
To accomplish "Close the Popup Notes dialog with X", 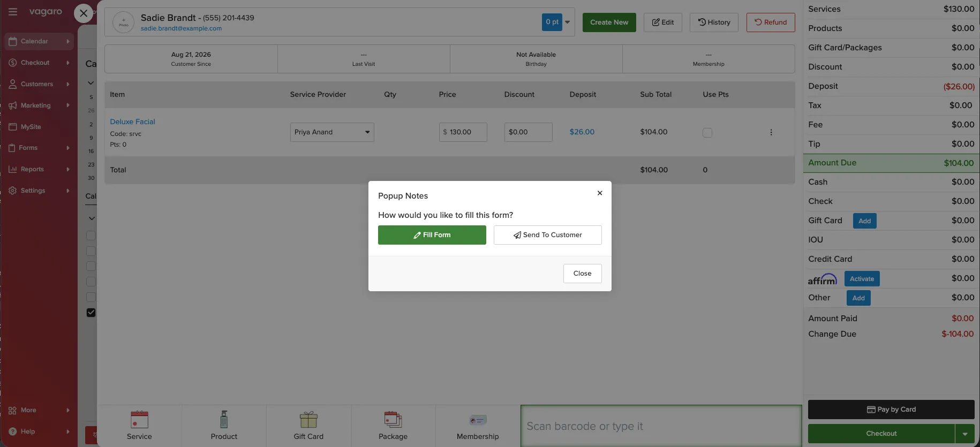I will pyautogui.click(x=600, y=193).
